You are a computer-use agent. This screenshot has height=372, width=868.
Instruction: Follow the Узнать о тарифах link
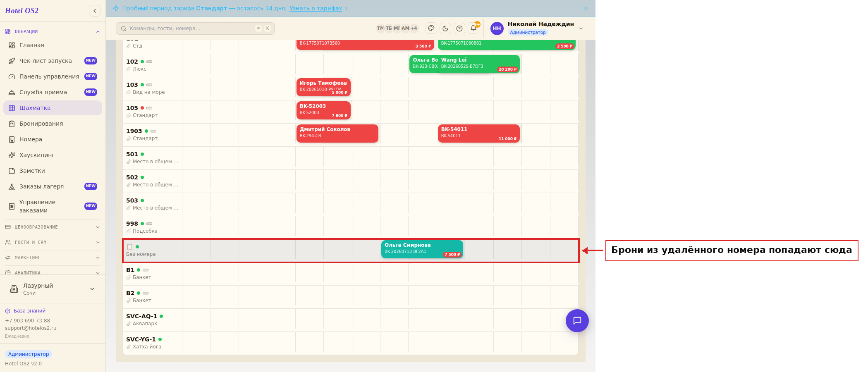tap(316, 8)
